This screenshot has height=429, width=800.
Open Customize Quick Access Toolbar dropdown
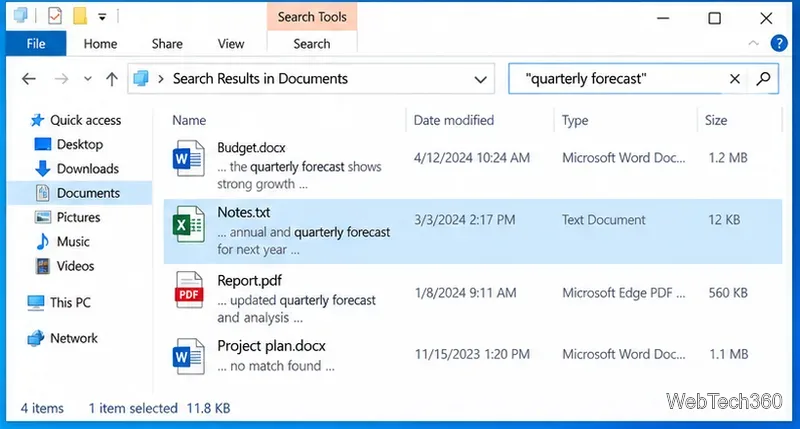click(x=102, y=17)
